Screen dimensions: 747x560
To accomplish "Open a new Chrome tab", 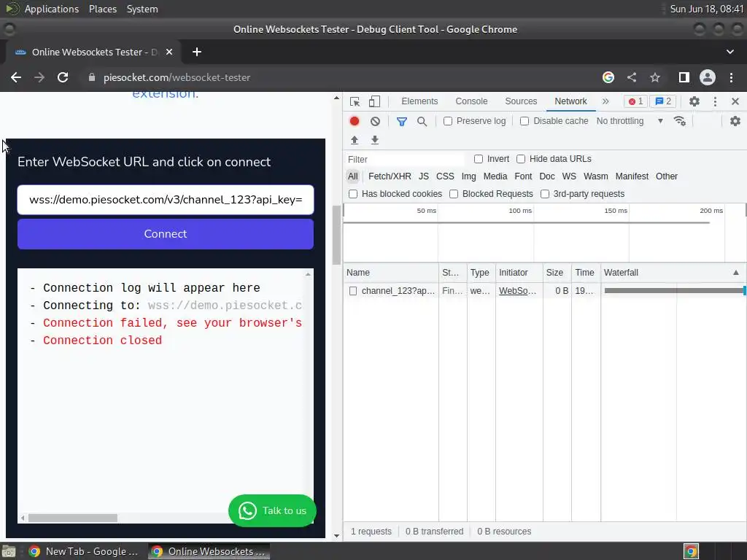I will [197, 52].
